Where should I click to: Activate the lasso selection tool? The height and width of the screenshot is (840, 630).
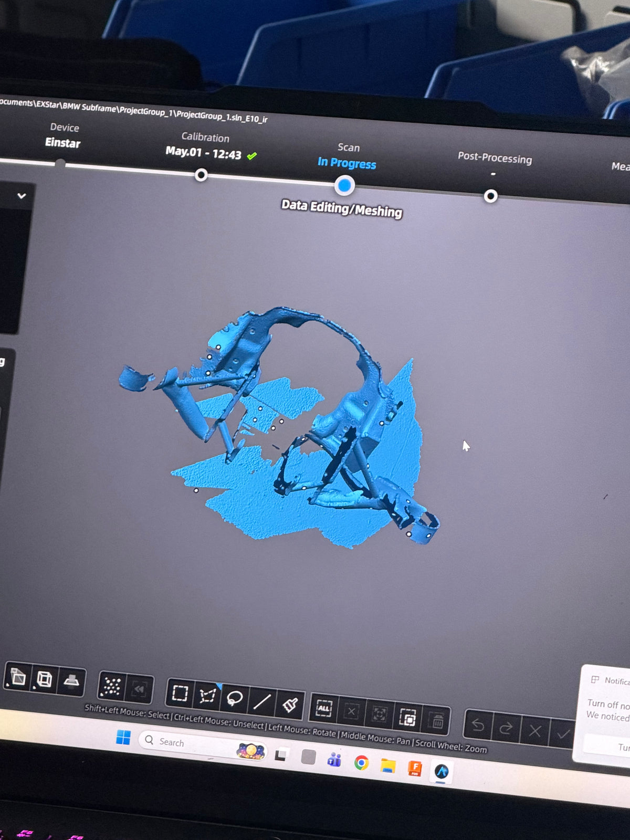(x=234, y=698)
